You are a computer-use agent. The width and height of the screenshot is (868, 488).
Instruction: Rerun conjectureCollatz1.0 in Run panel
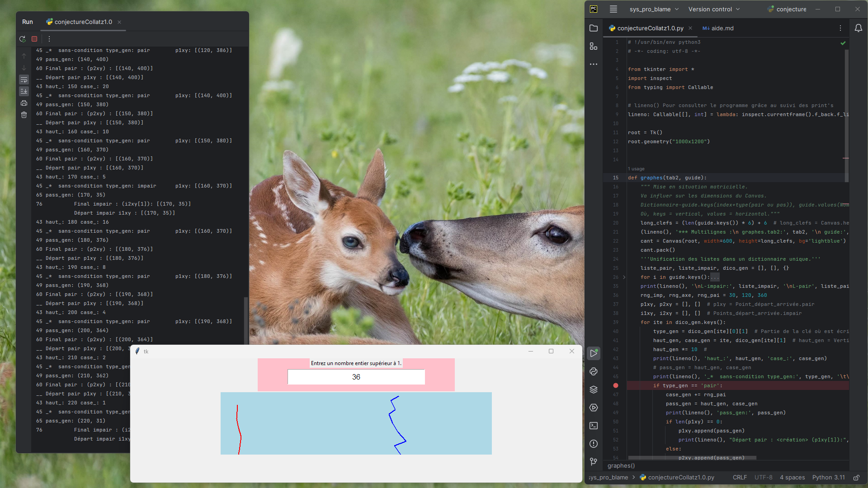[22, 39]
